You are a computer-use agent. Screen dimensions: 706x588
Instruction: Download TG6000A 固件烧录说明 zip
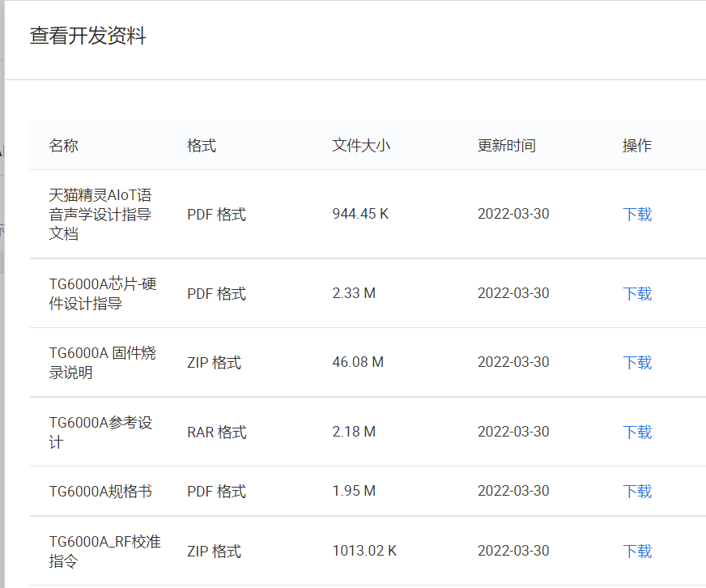[637, 362]
